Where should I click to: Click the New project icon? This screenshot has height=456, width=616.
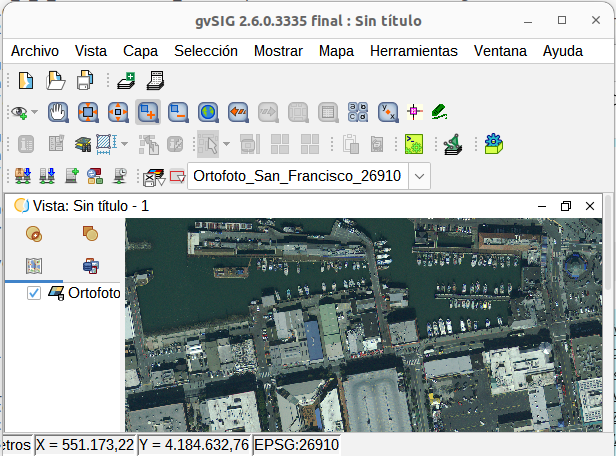pyautogui.click(x=27, y=81)
